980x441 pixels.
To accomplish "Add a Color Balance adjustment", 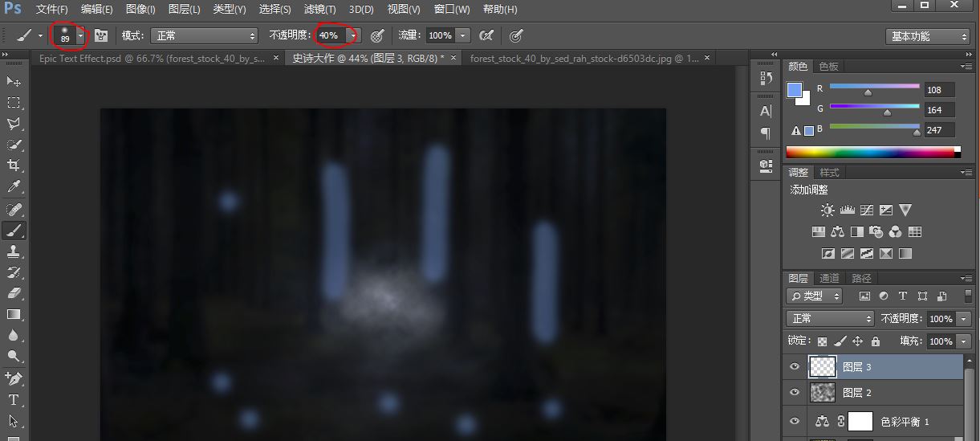I will [837, 232].
